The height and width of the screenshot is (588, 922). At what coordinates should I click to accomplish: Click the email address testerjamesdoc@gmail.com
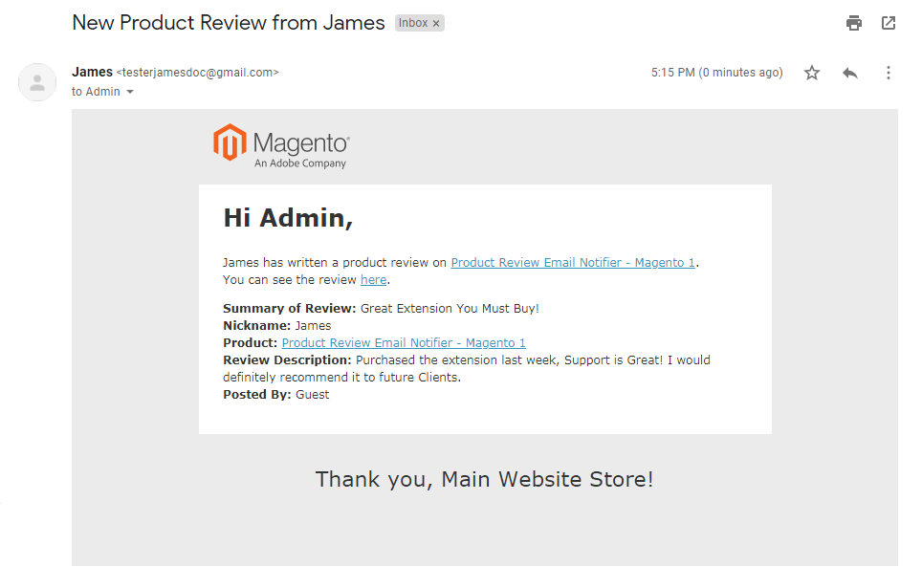[x=198, y=73]
